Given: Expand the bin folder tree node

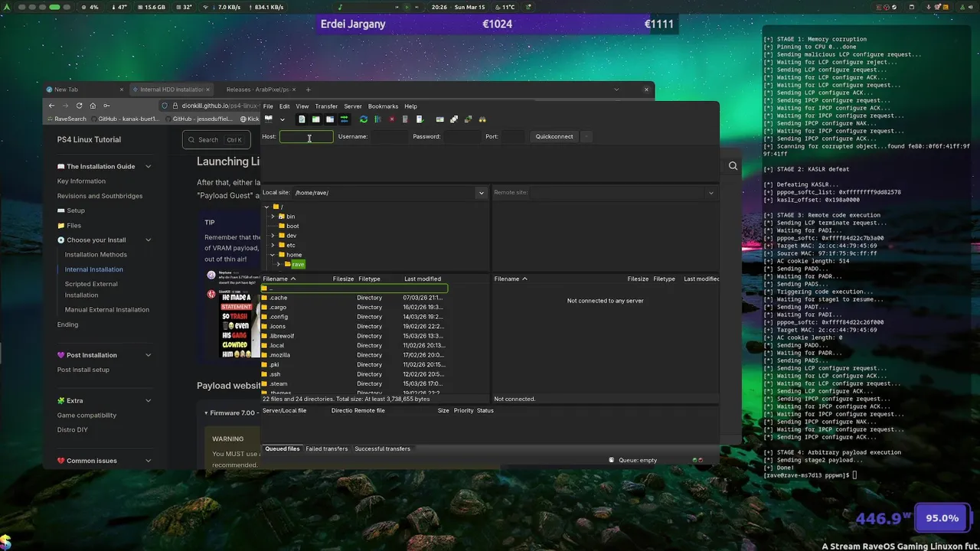Looking at the screenshot, I should pos(273,217).
